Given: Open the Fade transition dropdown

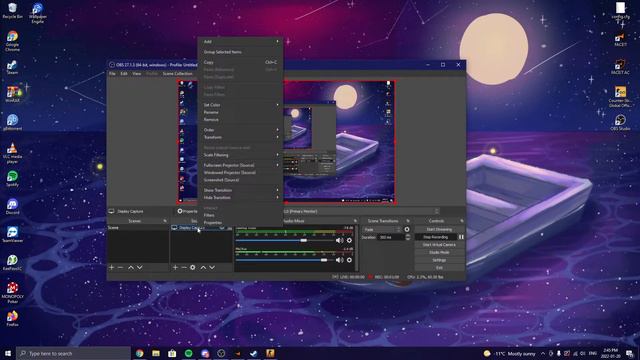Looking at the screenshot, I should point(382,229).
